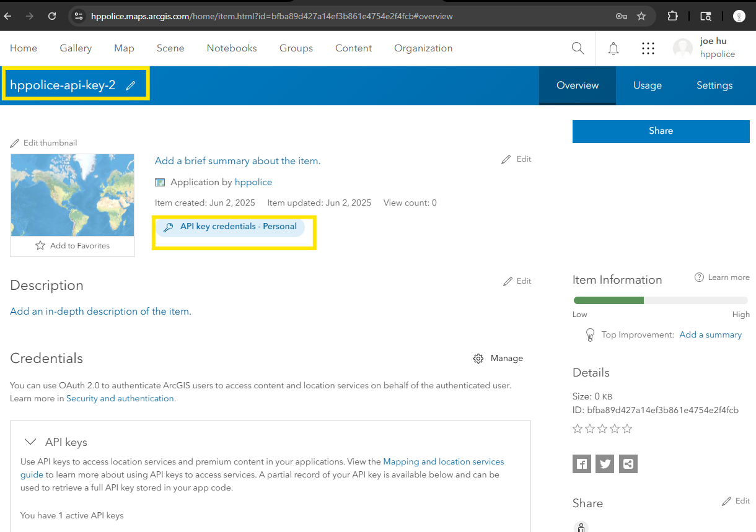Rate the item five stars
Screen dimensions: 756x532
point(627,429)
